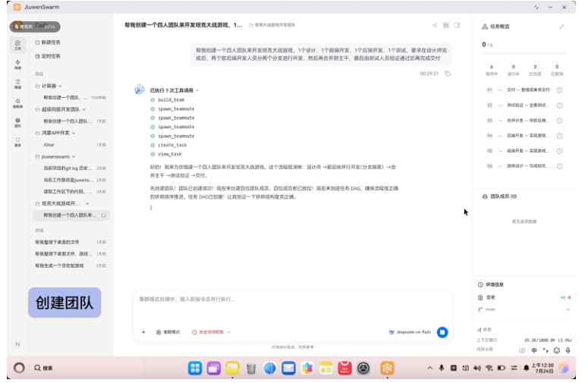Open the 读取工作区下的代码 conversation
Viewport: 588px width, 383px height.
coord(71,191)
